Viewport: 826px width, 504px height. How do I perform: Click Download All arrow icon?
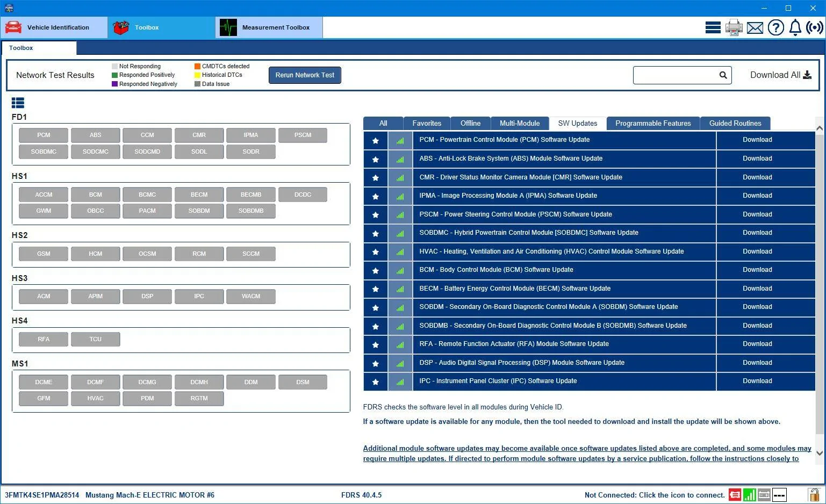[x=807, y=75]
